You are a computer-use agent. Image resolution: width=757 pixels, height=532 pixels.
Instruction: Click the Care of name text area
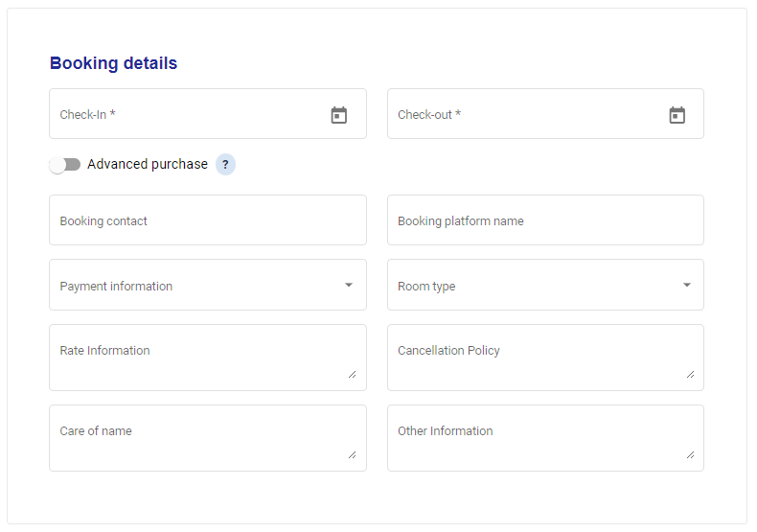tap(208, 438)
